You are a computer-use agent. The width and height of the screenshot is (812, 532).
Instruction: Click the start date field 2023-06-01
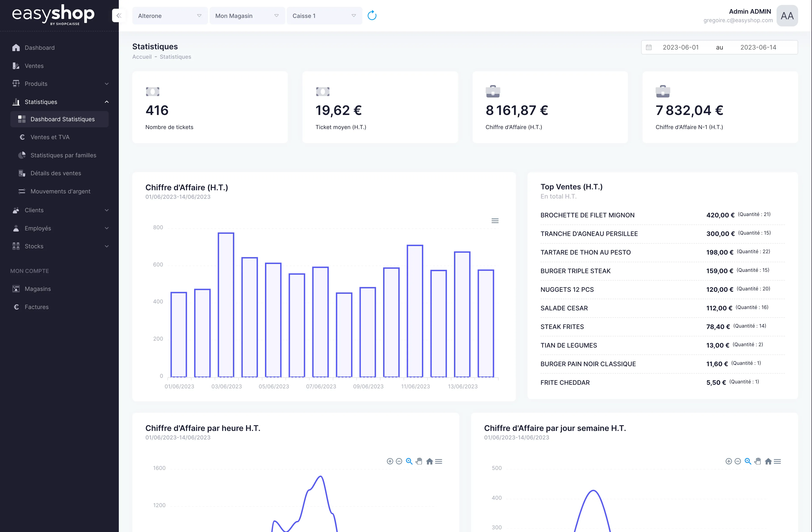(x=680, y=48)
